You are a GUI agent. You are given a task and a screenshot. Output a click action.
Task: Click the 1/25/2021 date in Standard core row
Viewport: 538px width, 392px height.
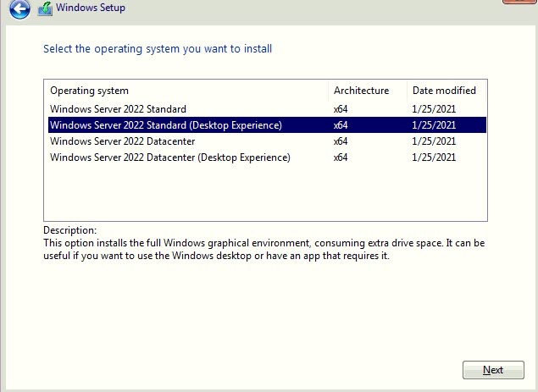tap(434, 109)
